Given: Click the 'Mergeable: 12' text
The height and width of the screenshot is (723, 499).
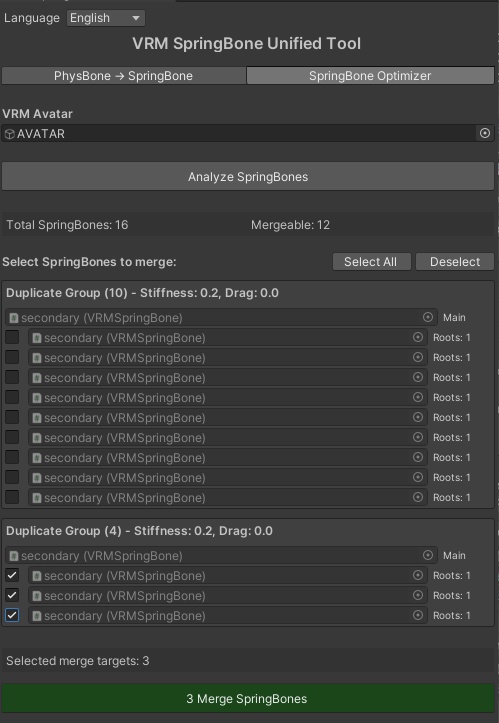Looking at the screenshot, I should 291,225.
